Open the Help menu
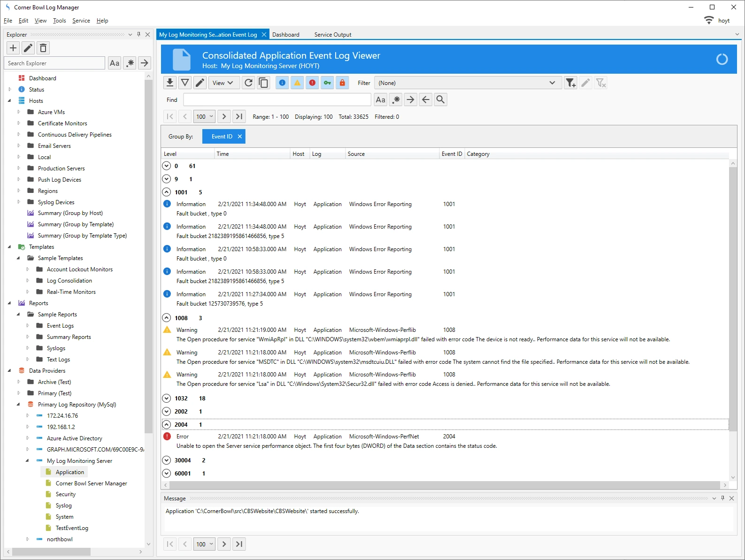 (x=102, y=21)
